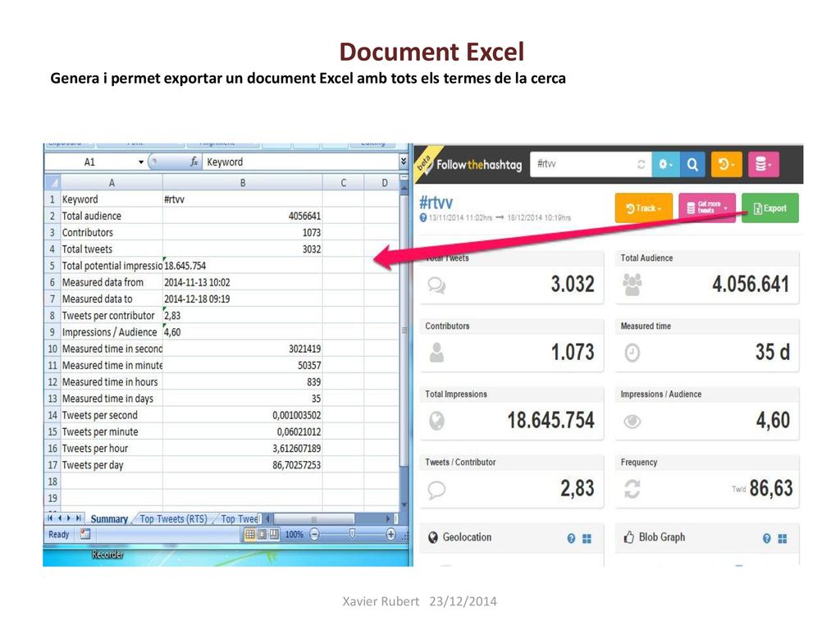The width and height of the screenshot is (840, 630).
Task: Click the Blob Graph thumbs-up icon
Action: pos(629,536)
